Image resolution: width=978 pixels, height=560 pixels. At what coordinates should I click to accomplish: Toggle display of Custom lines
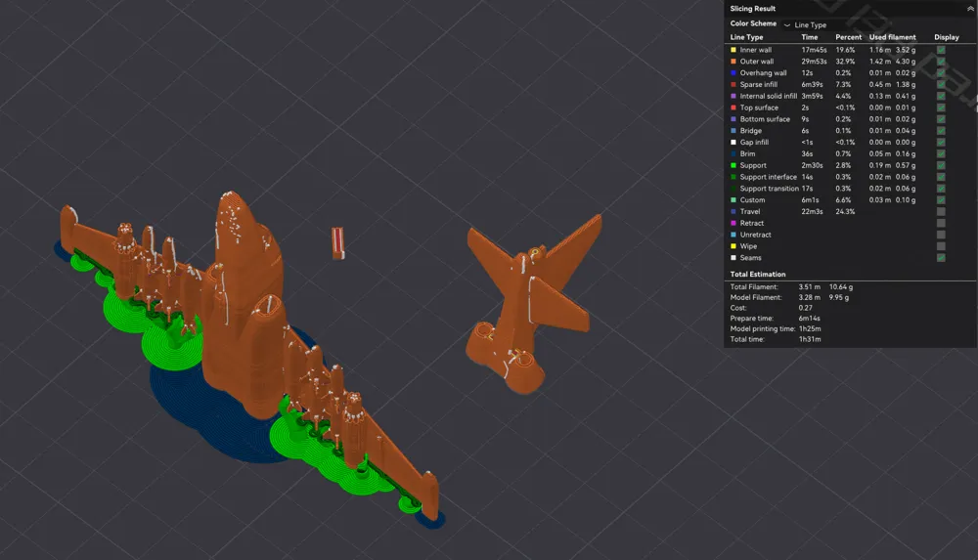coord(941,200)
